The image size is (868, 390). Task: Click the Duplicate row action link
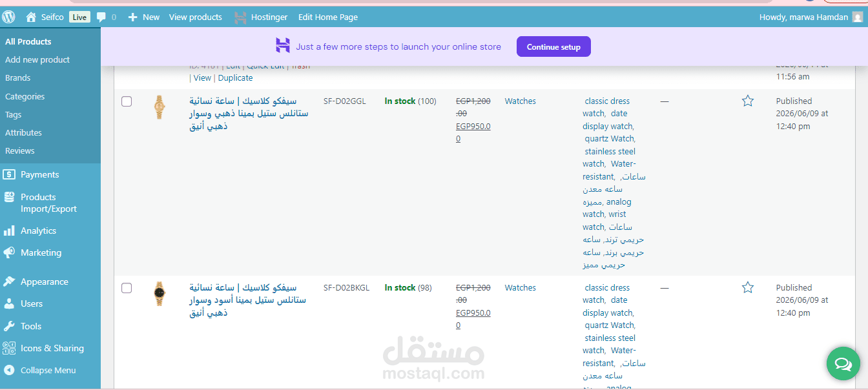coord(236,77)
